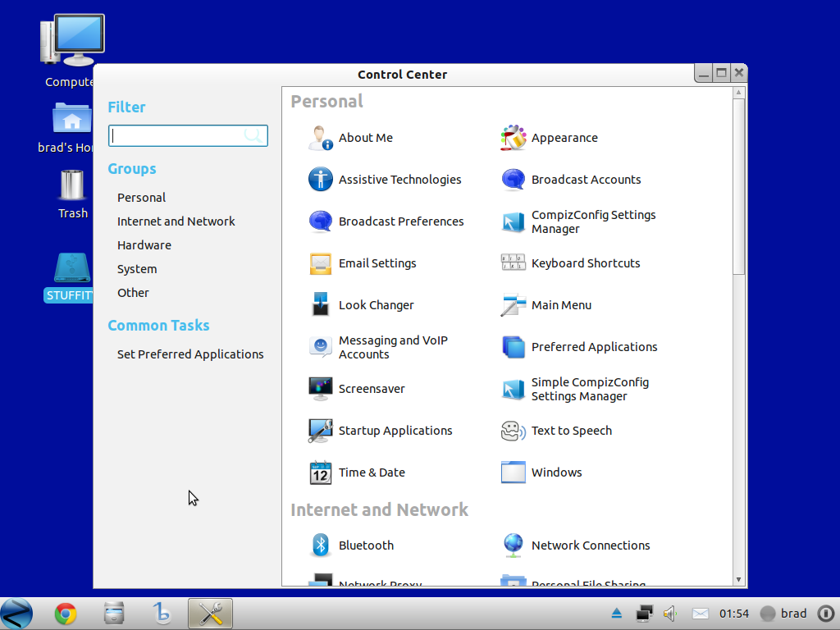840x630 pixels.
Task: Open Startup Applications icon
Action: pos(321,430)
